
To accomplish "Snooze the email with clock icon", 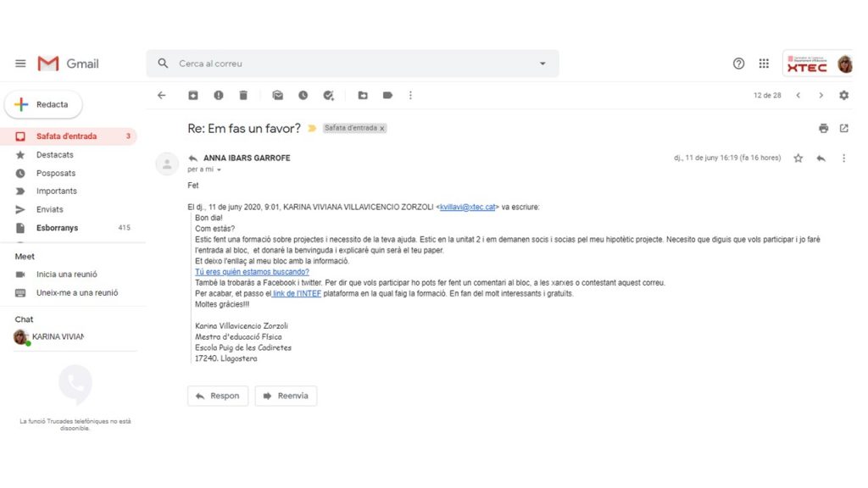I will coord(303,96).
